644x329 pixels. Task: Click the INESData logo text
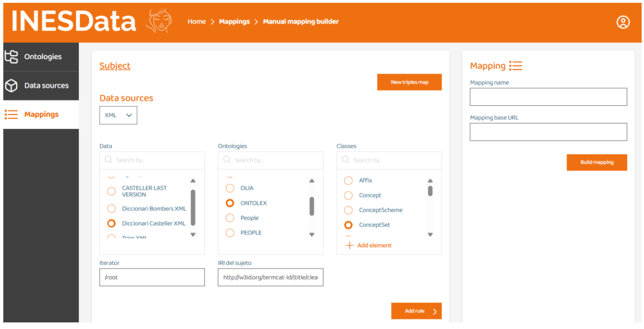pyautogui.click(x=74, y=22)
